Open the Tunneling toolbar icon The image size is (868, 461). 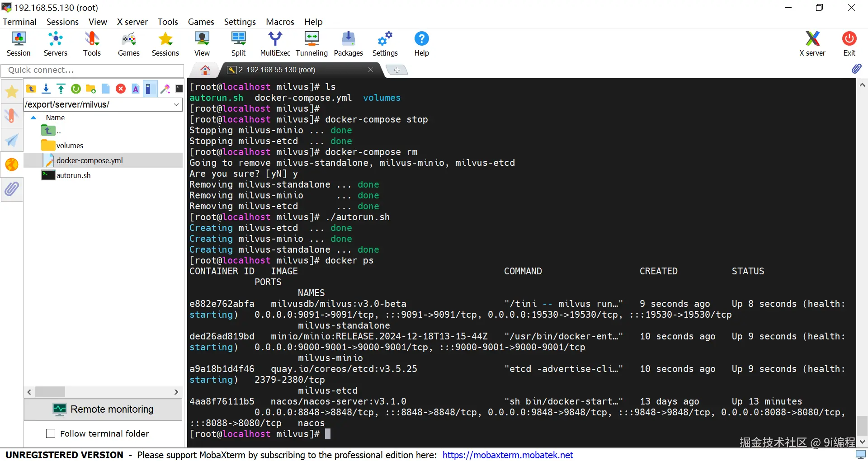[x=311, y=44]
